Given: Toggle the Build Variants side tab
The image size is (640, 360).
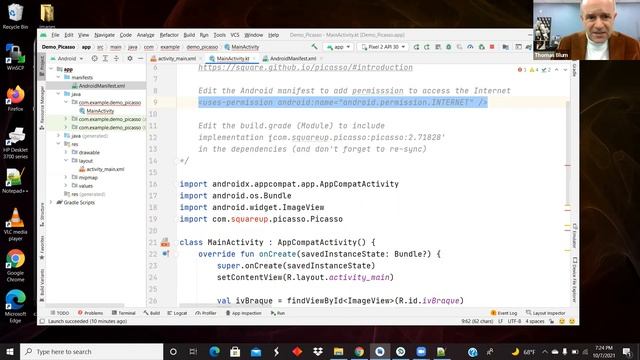Looking at the screenshot, I should pyautogui.click(x=42, y=285).
